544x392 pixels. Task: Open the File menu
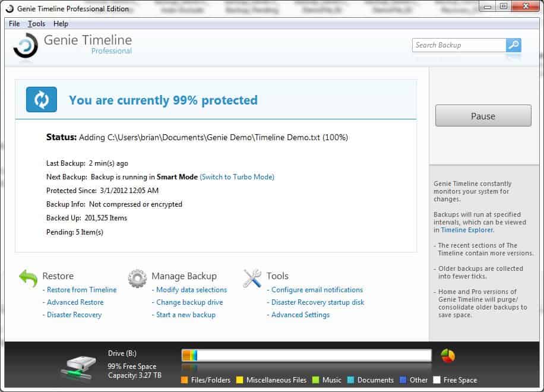pyautogui.click(x=14, y=24)
